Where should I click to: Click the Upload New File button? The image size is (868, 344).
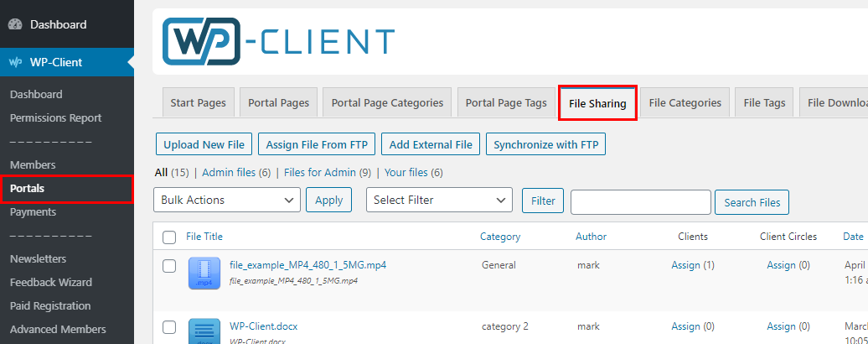point(204,144)
